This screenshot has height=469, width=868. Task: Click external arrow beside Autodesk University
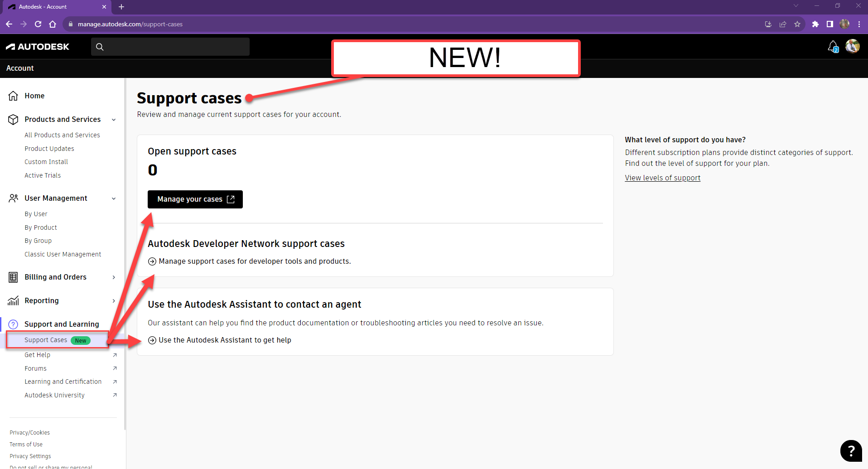(115, 395)
